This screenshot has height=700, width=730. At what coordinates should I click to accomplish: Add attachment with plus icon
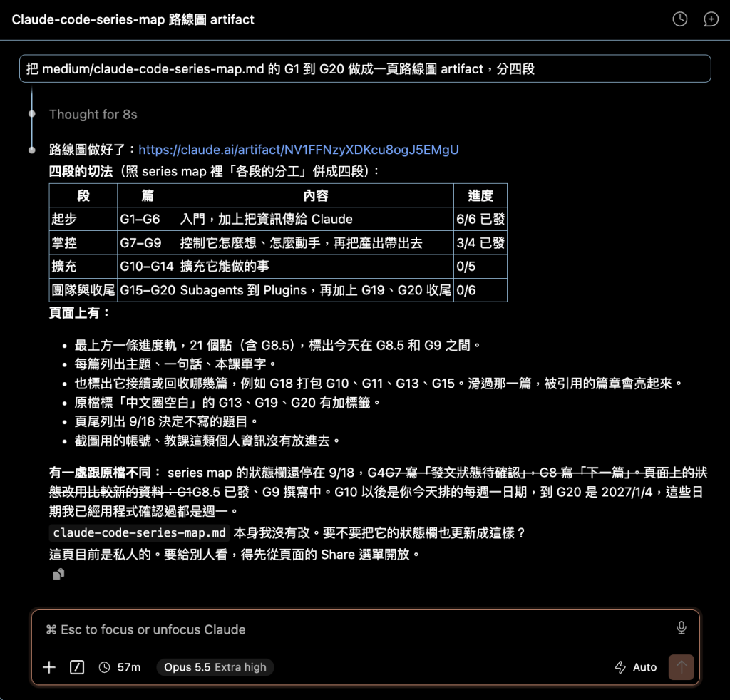[49, 667]
